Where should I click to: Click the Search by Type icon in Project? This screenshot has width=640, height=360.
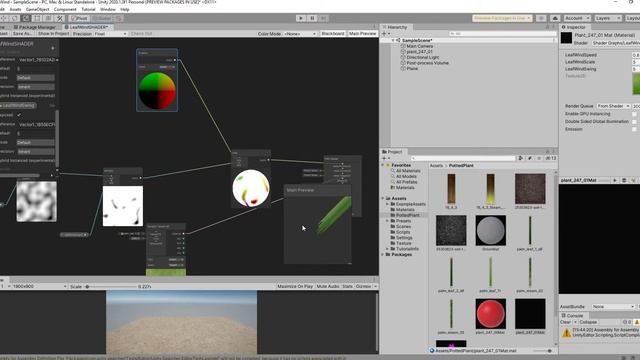coord(521,158)
